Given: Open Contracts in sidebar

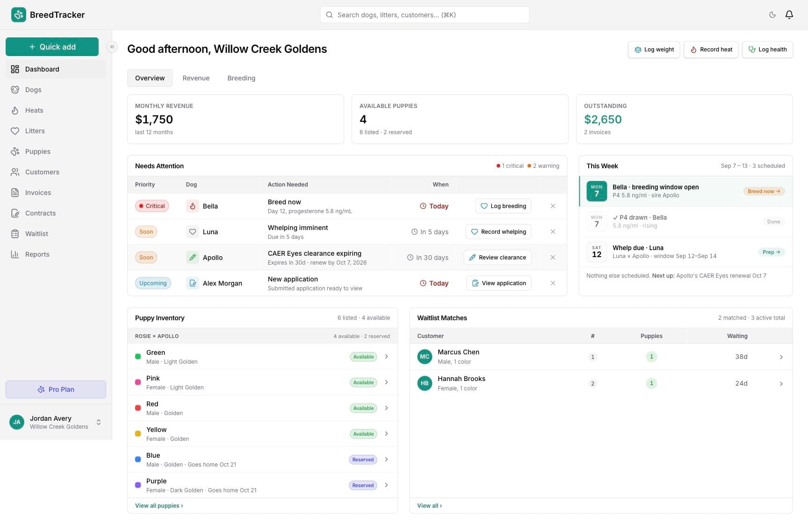Looking at the screenshot, I should (56, 213).
